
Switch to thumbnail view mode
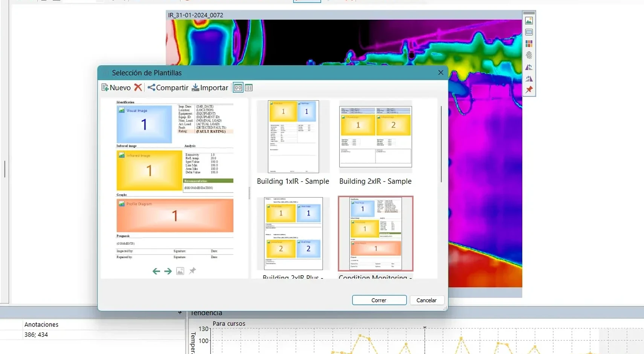[238, 88]
